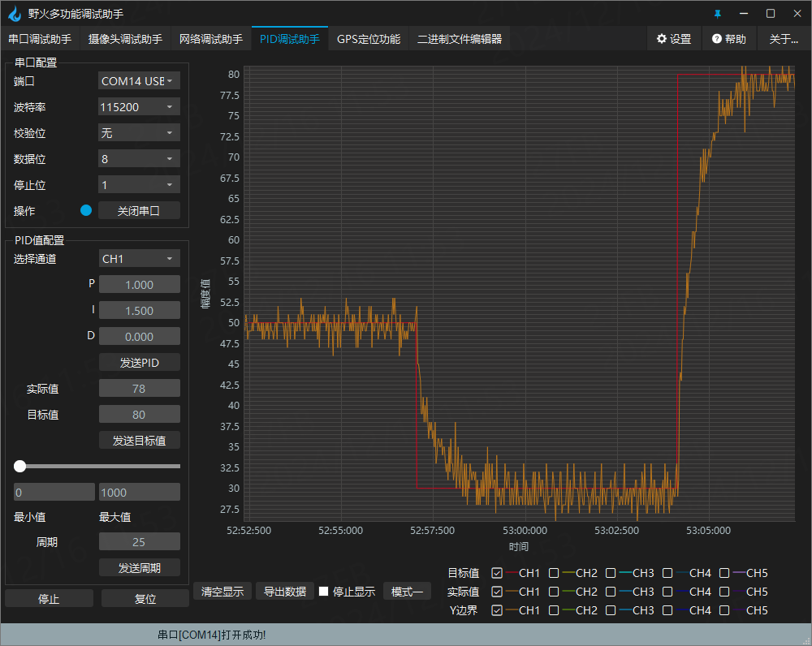
Task: Click the 53:00:000 time axis label
Action: click(525, 530)
